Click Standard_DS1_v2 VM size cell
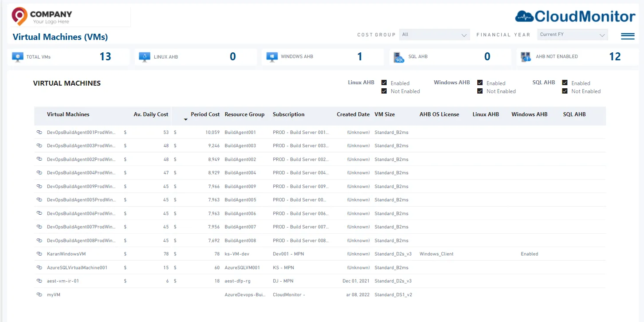The width and height of the screenshot is (644, 322). 393,295
